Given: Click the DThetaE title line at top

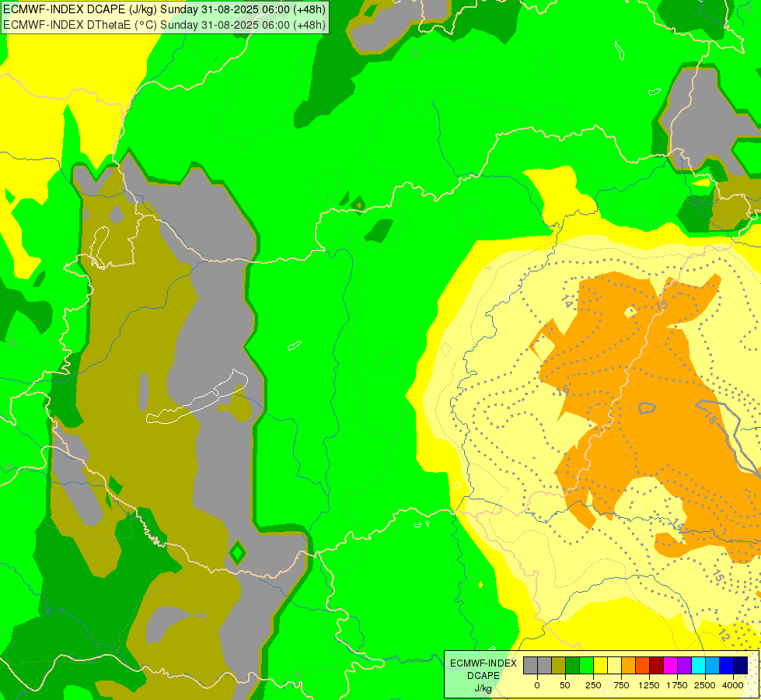Looking at the screenshot, I should [x=164, y=25].
